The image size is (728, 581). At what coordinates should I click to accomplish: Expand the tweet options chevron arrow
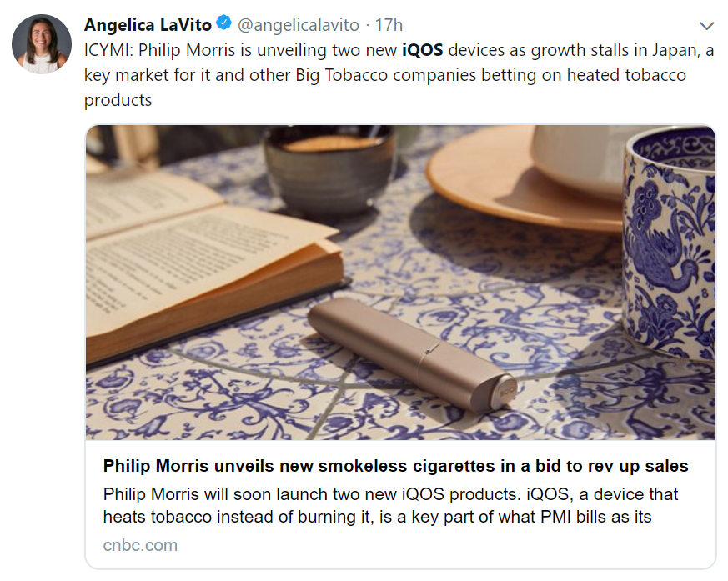pyautogui.click(x=706, y=26)
